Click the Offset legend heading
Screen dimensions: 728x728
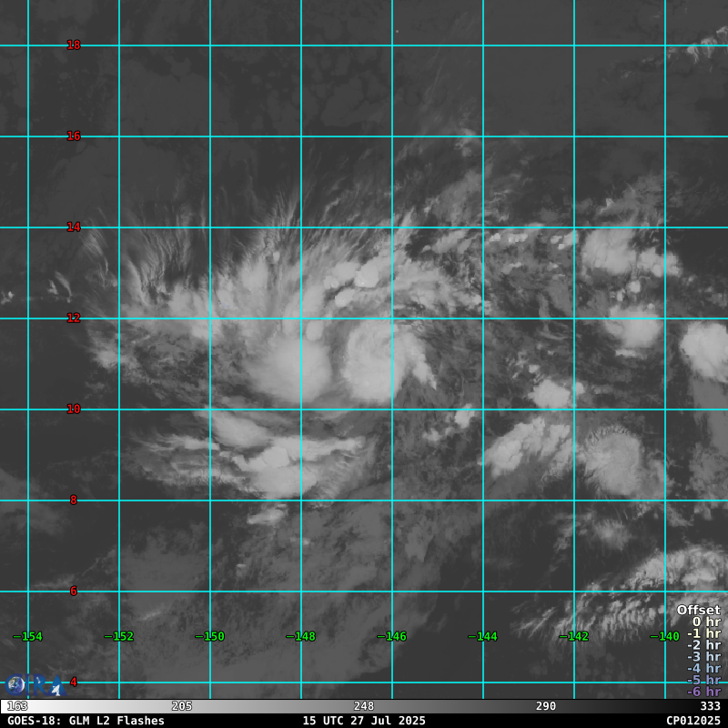click(698, 611)
